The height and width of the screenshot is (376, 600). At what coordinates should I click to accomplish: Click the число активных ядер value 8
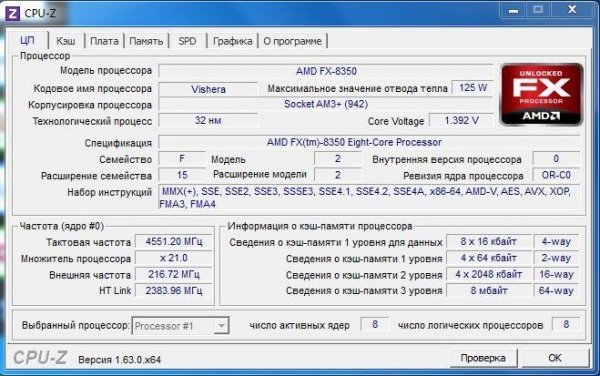pos(375,324)
